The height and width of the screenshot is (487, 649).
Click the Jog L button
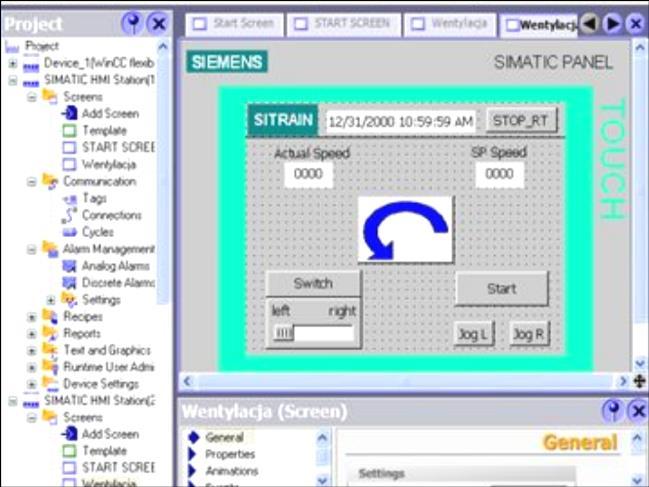click(x=474, y=333)
